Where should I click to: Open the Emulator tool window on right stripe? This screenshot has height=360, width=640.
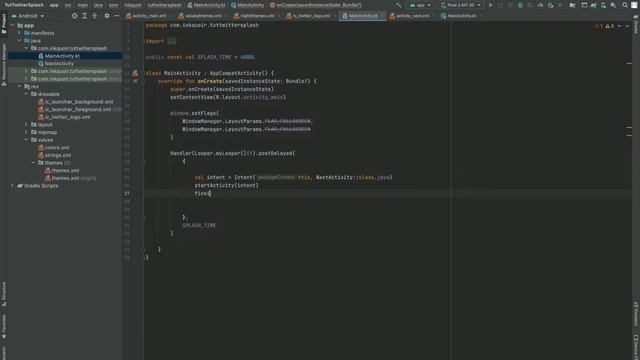coord(636,314)
